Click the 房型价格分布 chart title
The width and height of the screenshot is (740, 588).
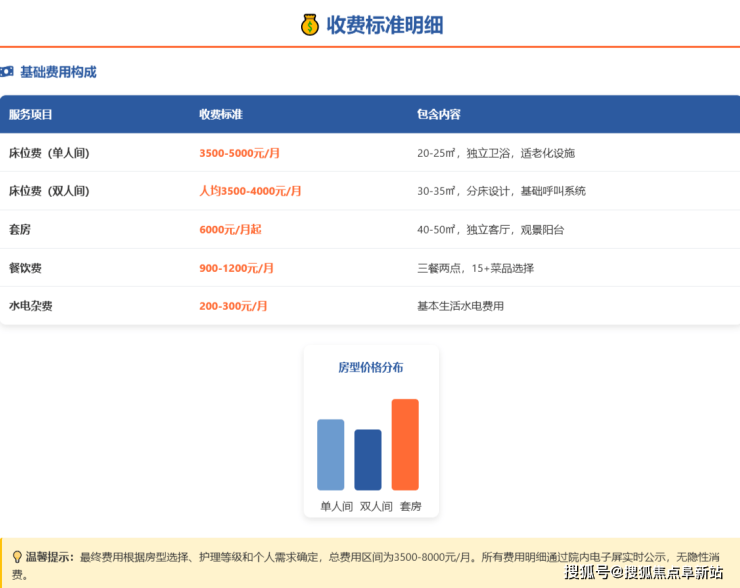[371, 367]
